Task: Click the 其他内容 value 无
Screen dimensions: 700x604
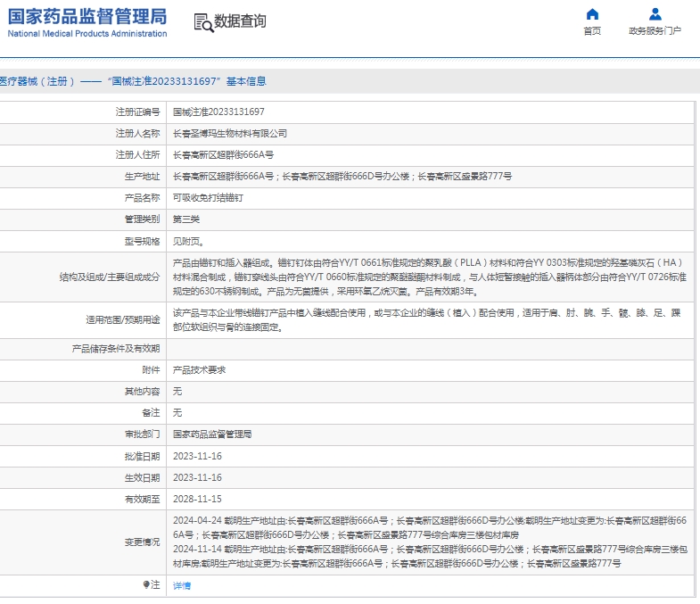Action: pos(177,392)
